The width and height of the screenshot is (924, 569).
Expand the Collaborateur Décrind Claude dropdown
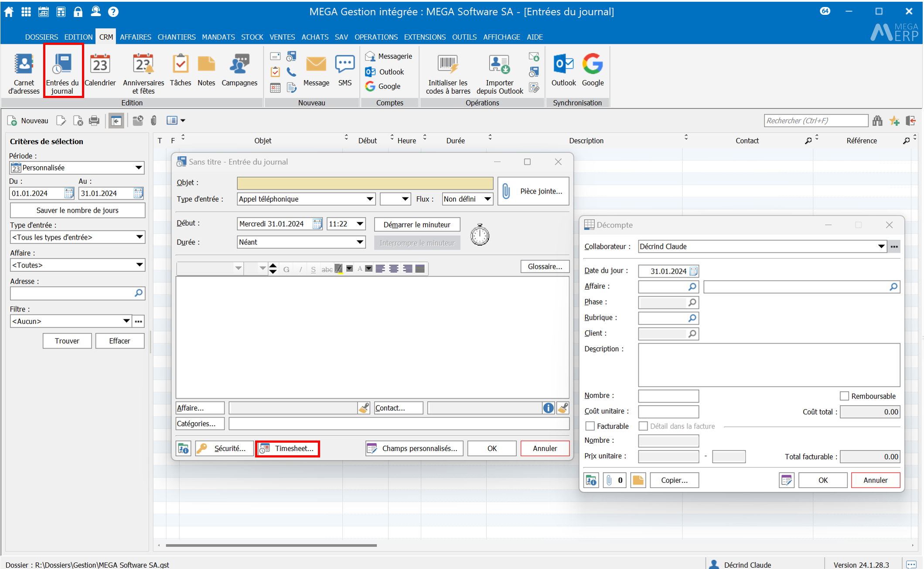click(x=880, y=247)
